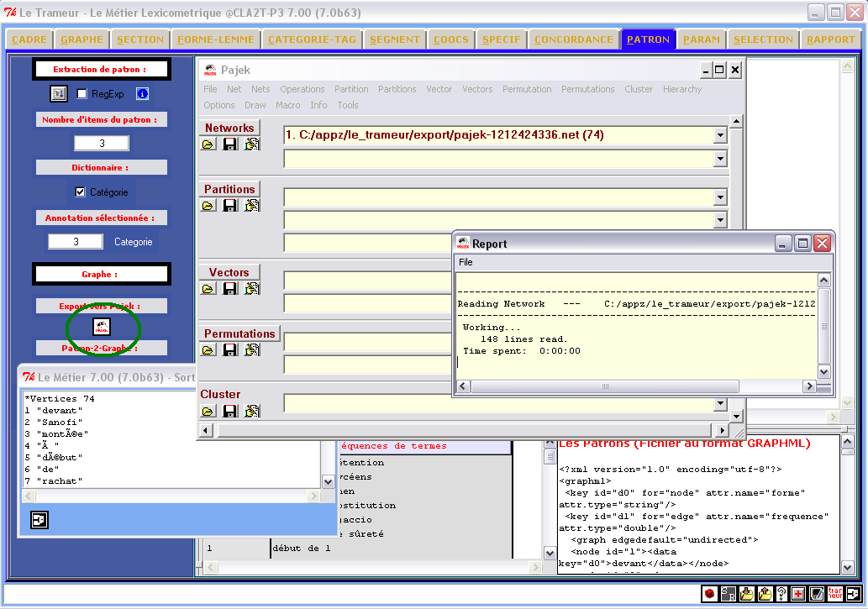Click the Partitions edit icon
Screen dimensions: 868x609
coord(252,206)
